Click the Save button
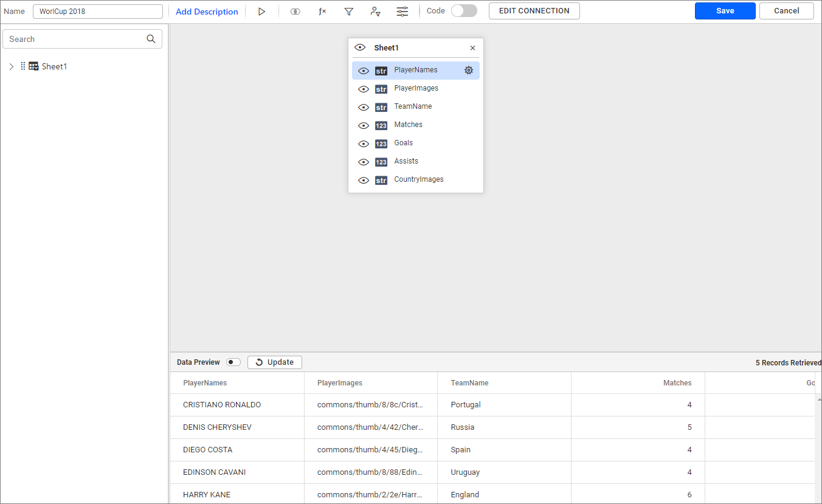Image resolution: width=822 pixels, height=504 pixels. pyautogui.click(x=725, y=11)
